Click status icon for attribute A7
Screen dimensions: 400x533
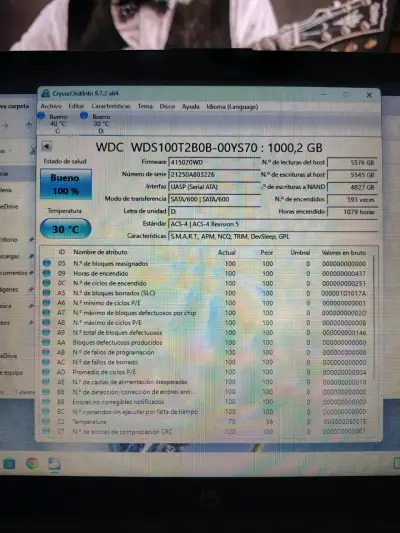pyautogui.click(x=47, y=312)
